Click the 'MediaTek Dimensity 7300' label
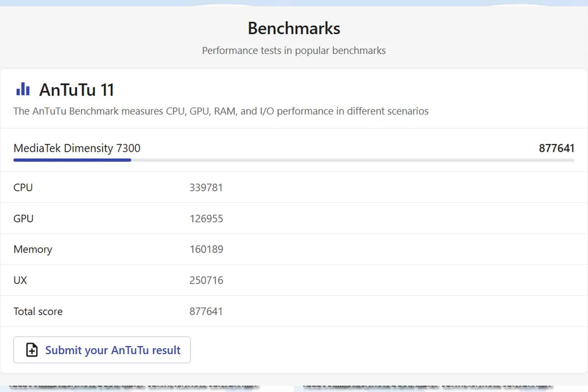This screenshot has width=588, height=392. click(x=77, y=148)
